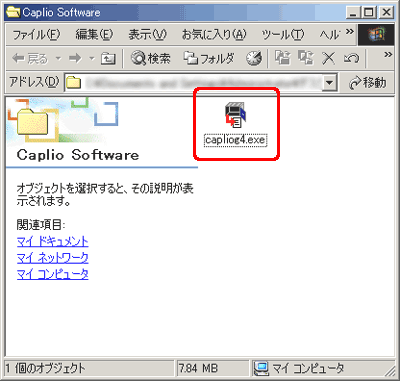The width and height of the screenshot is (400, 381).
Task: Open the forward history dropdown arrow
Action: [x=92, y=59]
